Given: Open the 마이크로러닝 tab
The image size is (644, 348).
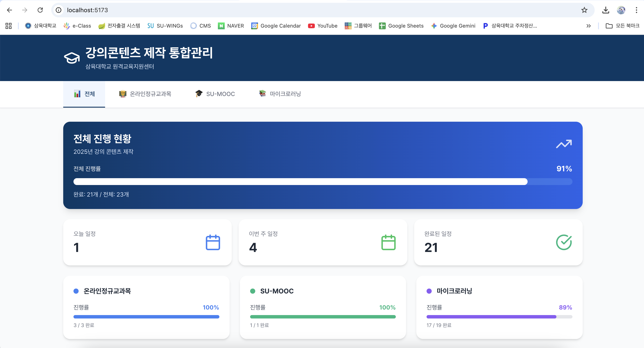Looking at the screenshot, I should coord(279,94).
